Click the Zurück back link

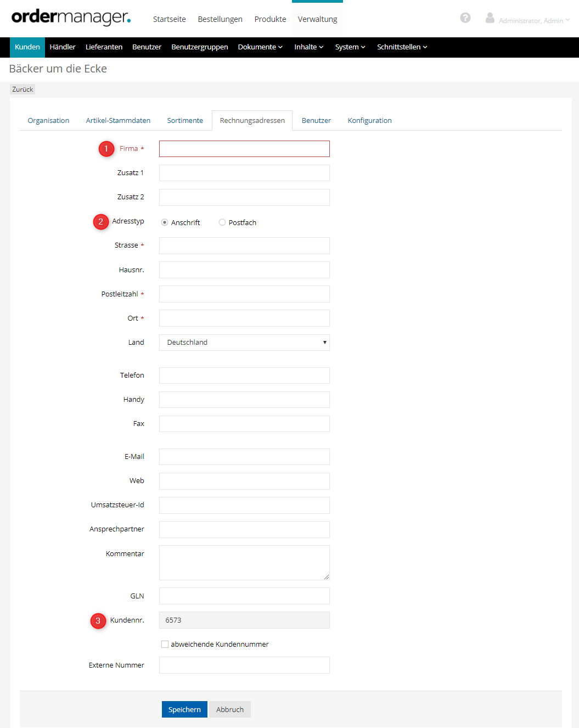(x=23, y=89)
